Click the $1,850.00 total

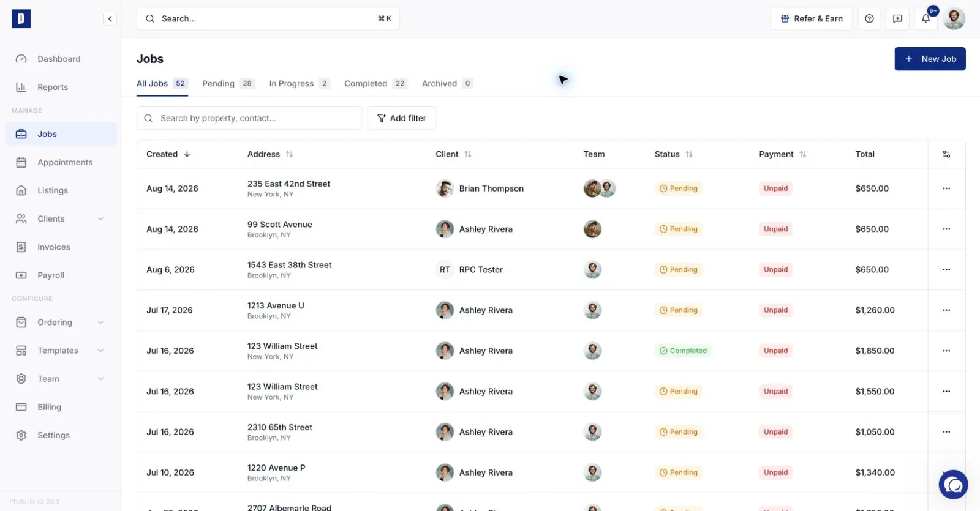click(x=875, y=351)
